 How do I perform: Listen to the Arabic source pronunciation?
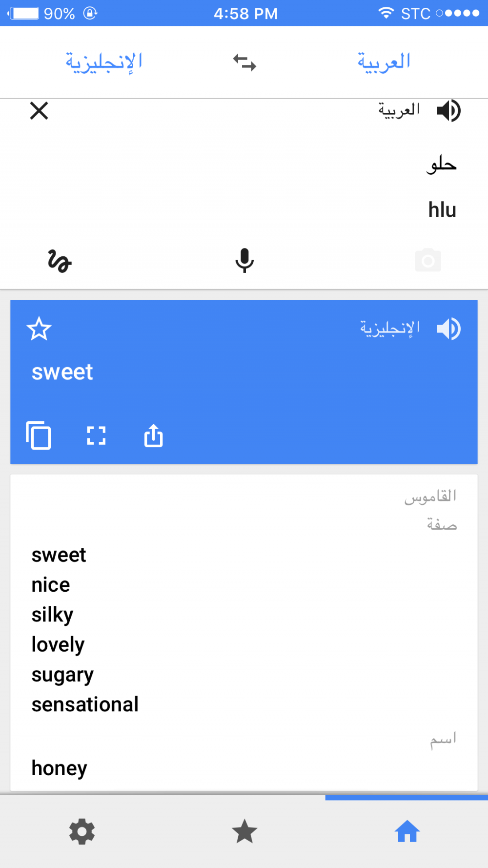pyautogui.click(x=448, y=111)
